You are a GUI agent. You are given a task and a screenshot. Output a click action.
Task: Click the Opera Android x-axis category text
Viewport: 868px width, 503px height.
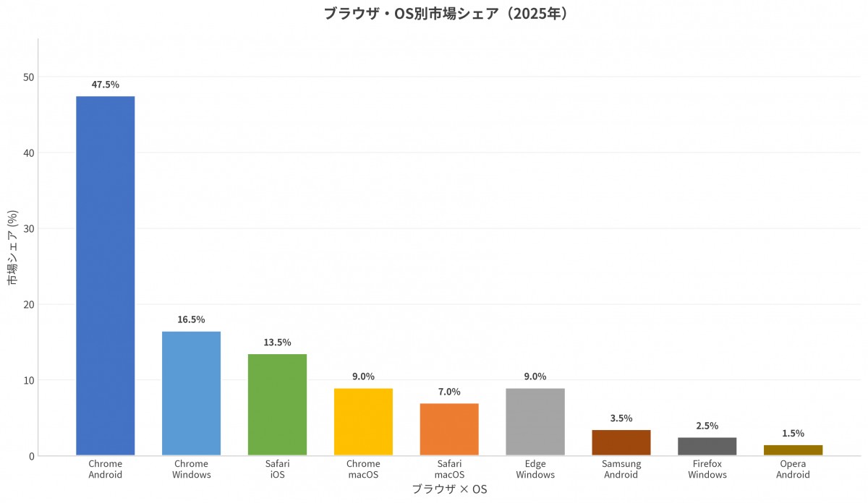[793, 469]
